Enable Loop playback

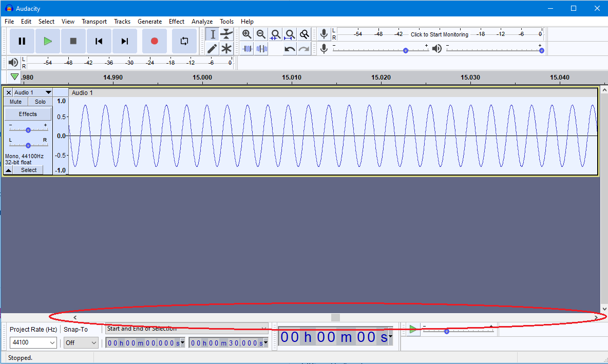tap(184, 41)
